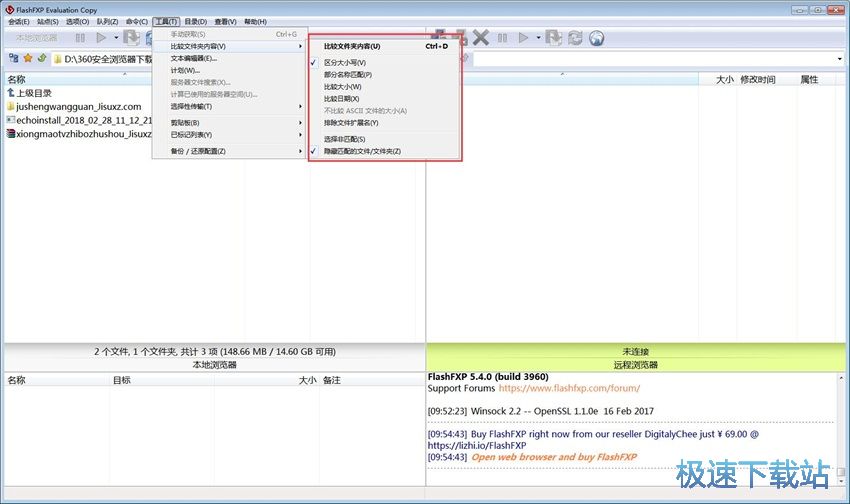
Task: Click the folder icon before D:\360 path
Action: pos(57,59)
